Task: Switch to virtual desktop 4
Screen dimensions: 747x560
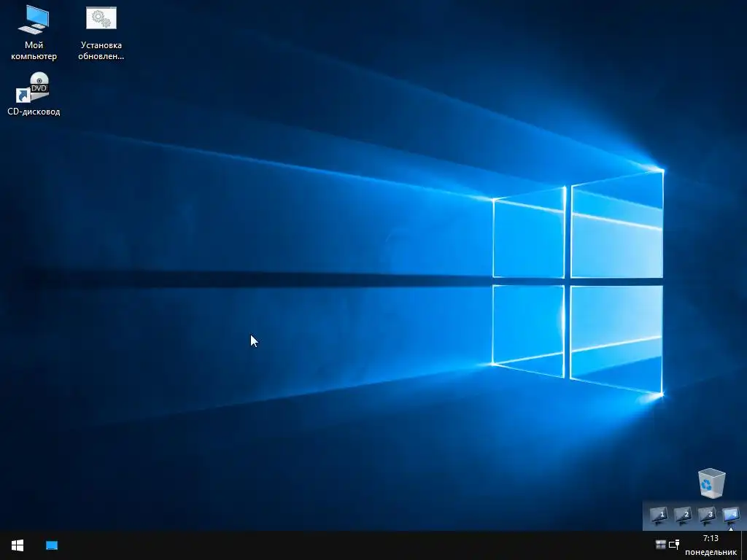Action: click(x=731, y=516)
